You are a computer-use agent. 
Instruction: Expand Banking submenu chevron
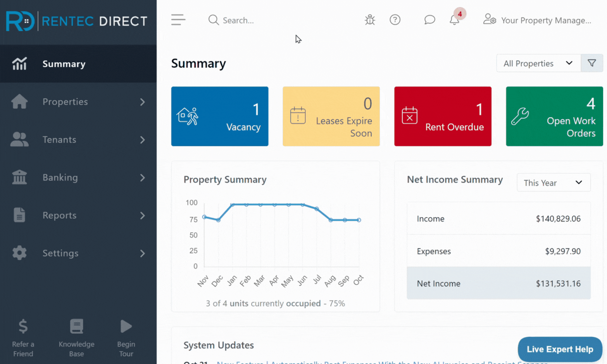tap(143, 178)
